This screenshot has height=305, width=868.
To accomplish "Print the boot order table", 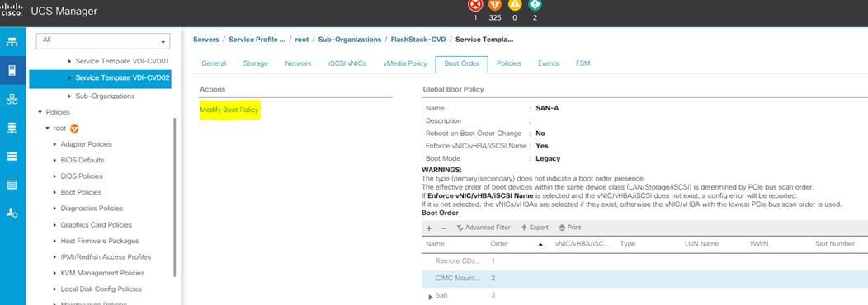I will [x=570, y=228].
